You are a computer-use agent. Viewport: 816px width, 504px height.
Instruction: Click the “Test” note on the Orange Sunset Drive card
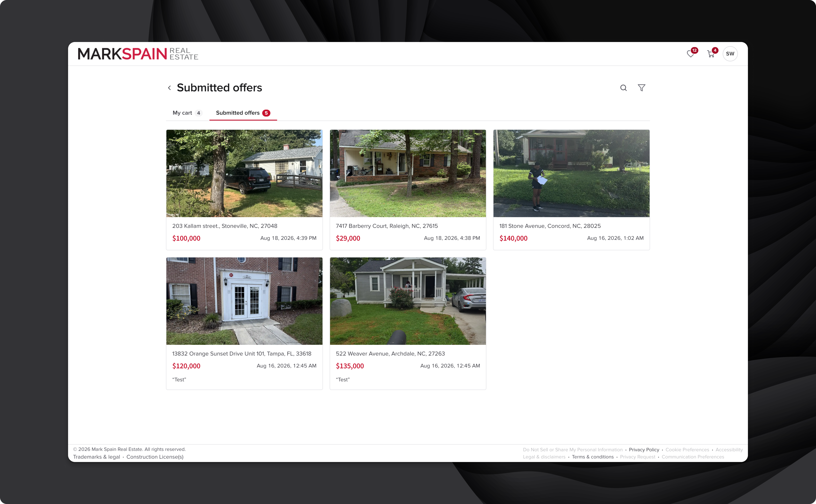click(179, 380)
